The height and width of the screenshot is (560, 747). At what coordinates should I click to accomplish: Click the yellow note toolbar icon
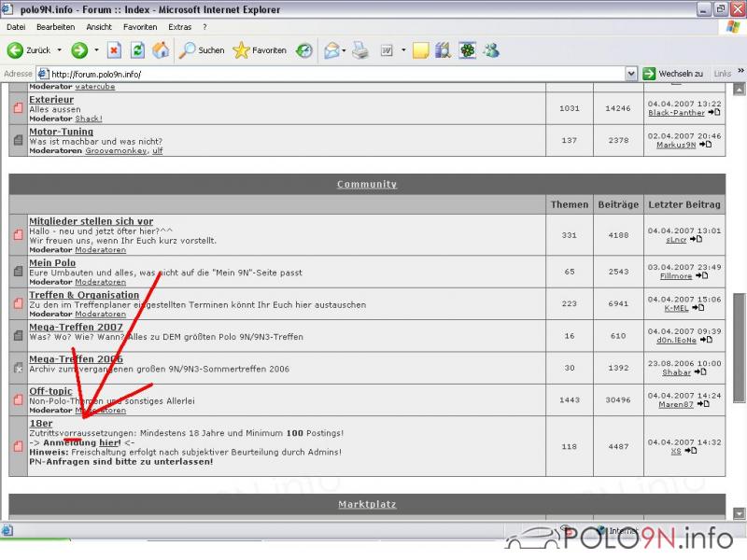[x=421, y=50]
